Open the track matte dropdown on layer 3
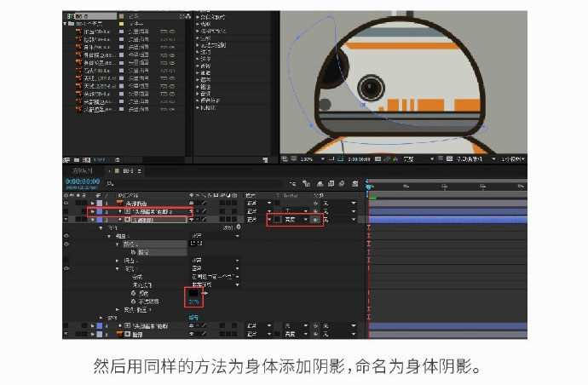 (296, 219)
